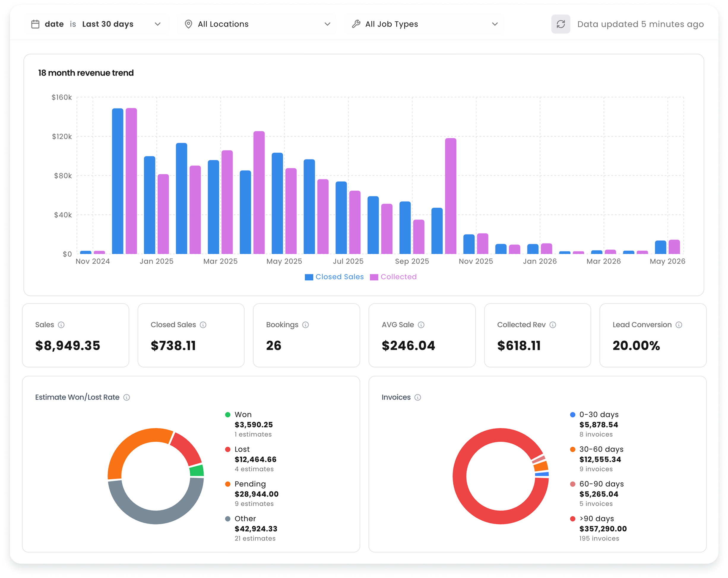This screenshot has width=728, height=578.
Task: Click the Lost amount $12,464.66
Action: pos(256,459)
